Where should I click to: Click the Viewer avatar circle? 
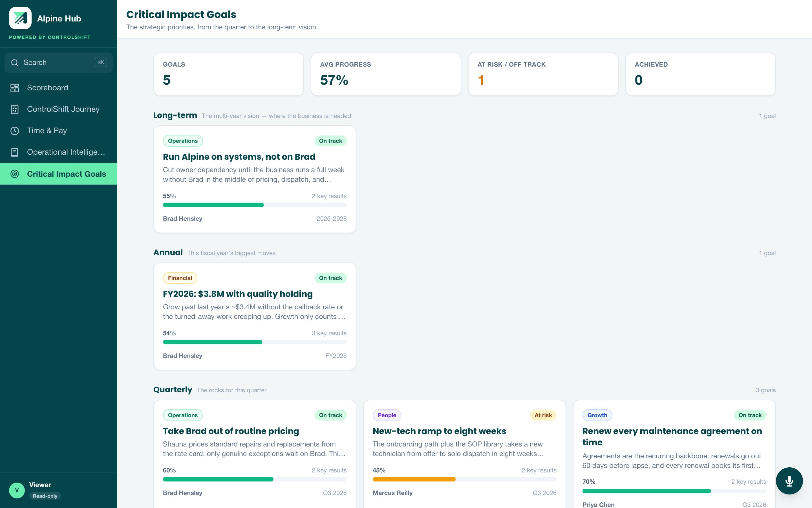[17, 490]
